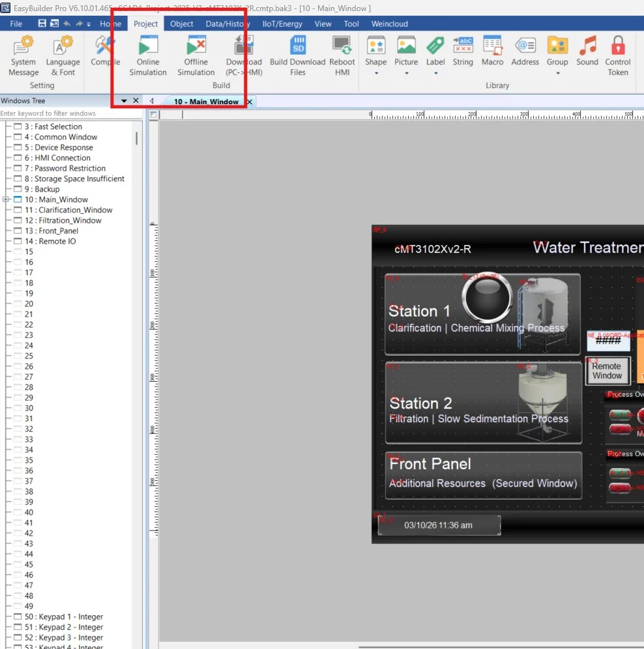Open the Label library icon

point(435,50)
